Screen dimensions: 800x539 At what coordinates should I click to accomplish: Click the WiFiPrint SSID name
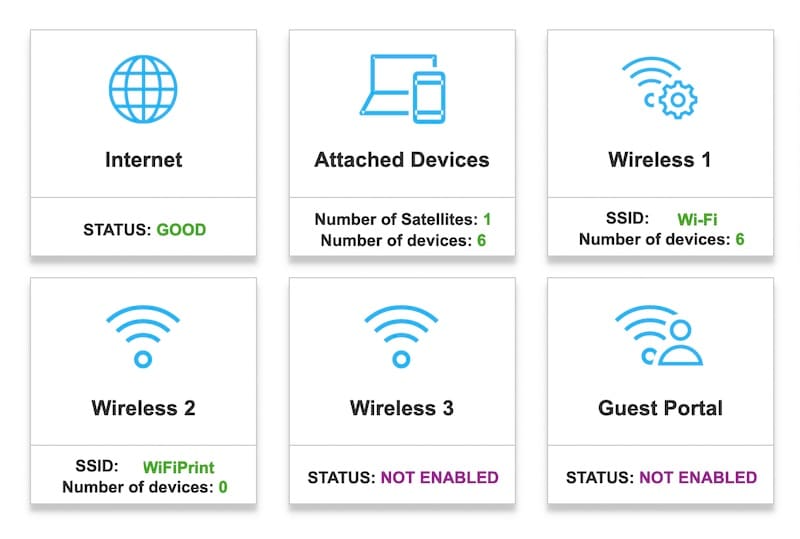(x=179, y=467)
